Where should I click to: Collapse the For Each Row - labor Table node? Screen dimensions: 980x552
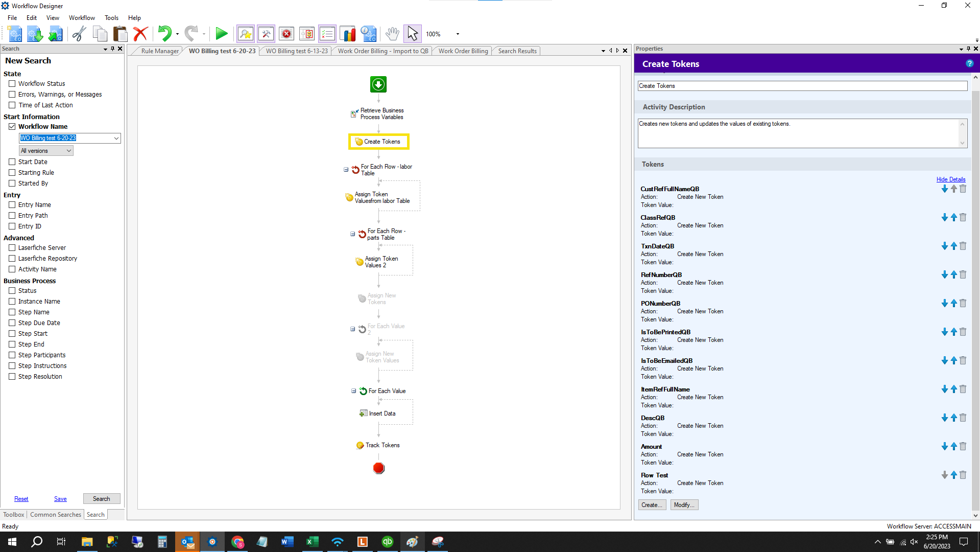click(x=346, y=170)
